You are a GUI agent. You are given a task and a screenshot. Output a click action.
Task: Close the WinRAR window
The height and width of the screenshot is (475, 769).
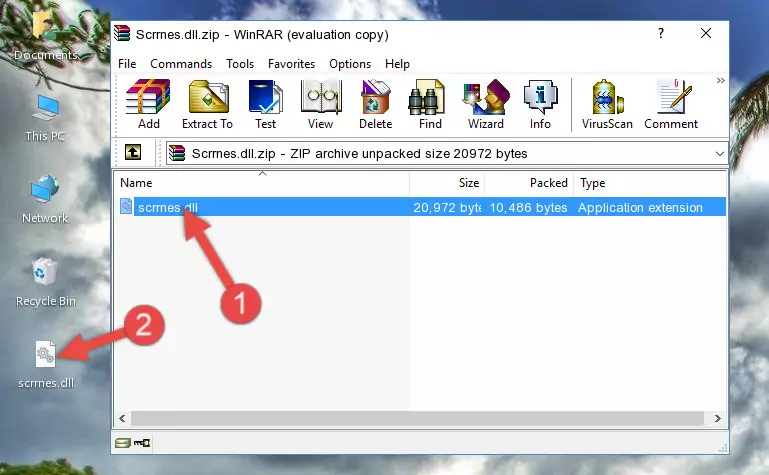[706, 33]
